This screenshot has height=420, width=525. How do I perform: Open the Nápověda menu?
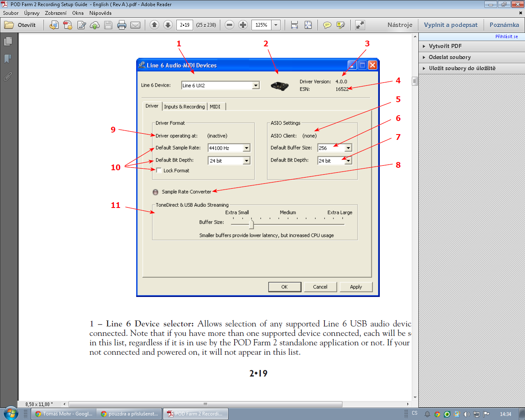coord(100,13)
